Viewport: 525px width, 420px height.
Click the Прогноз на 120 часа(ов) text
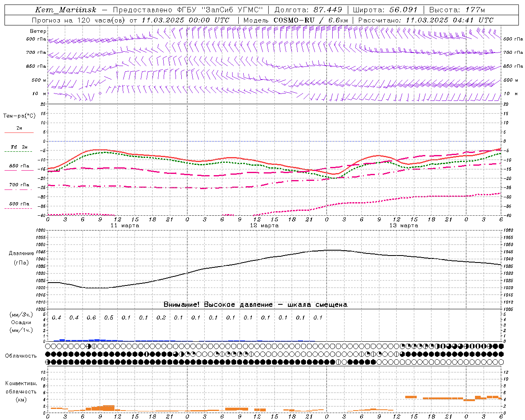(79, 20)
